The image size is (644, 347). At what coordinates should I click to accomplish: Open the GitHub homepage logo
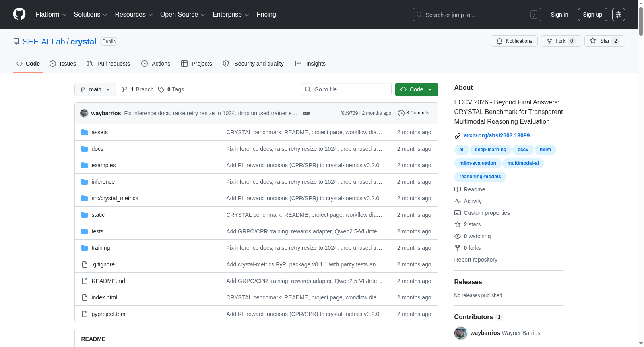(19, 15)
